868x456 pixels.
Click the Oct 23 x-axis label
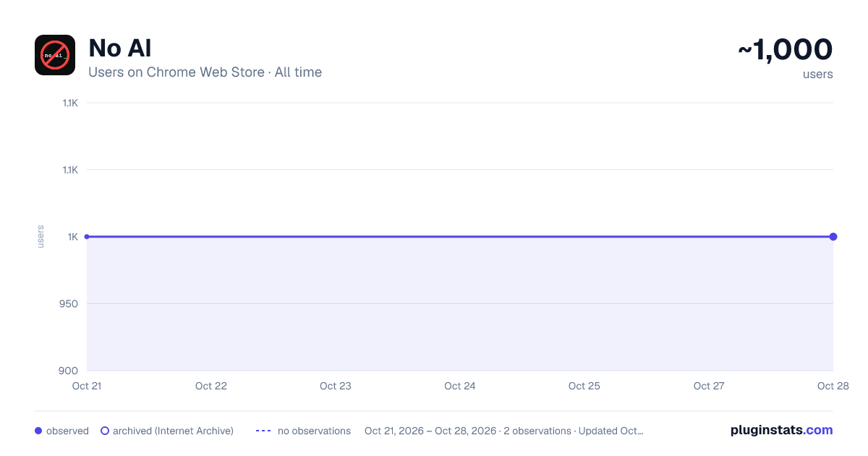tap(336, 386)
